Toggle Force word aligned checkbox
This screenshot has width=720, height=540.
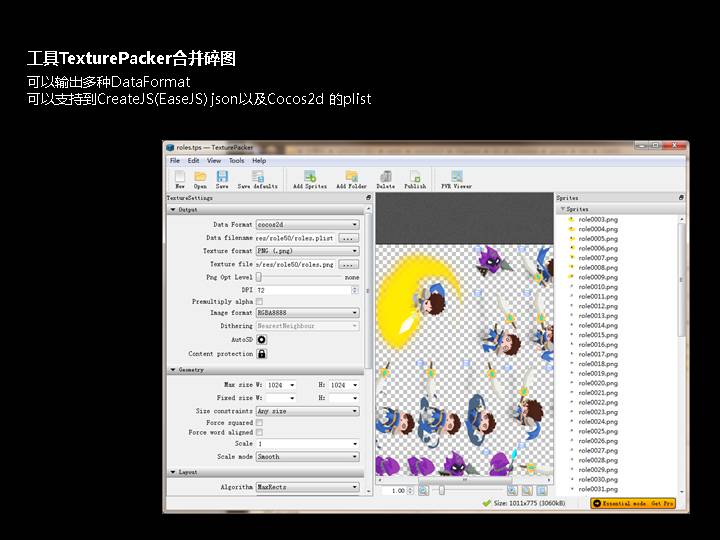260,433
